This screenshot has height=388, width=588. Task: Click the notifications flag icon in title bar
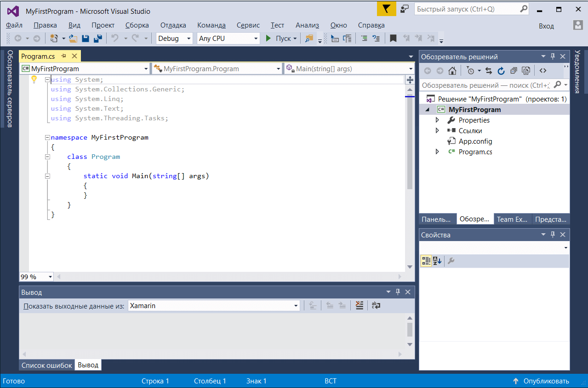pyautogui.click(x=387, y=9)
